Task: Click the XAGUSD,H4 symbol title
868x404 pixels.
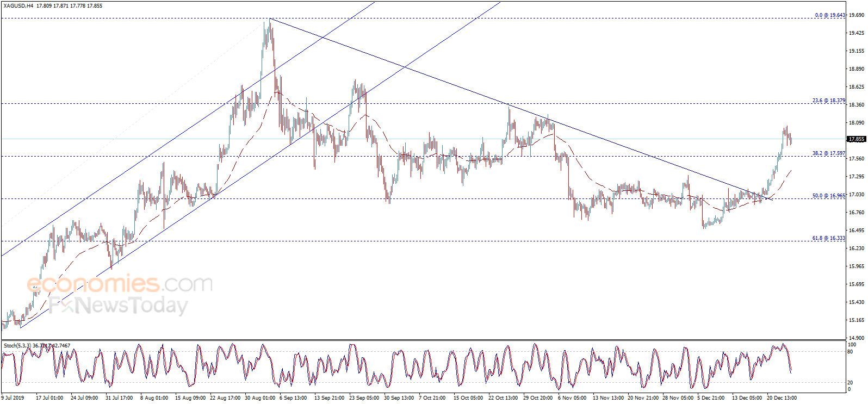Action: (18, 6)
